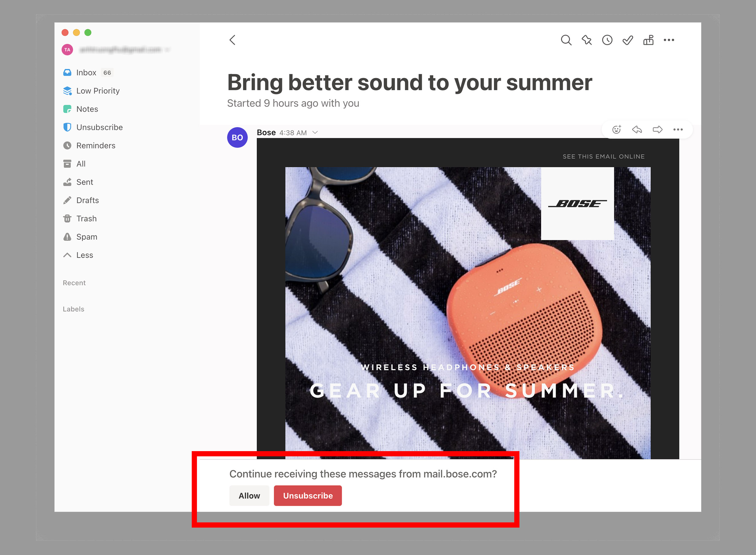Expand the Bose sender details dropdown
The width and height of the screenshot is (756, 555).
(x=316, y=132)
